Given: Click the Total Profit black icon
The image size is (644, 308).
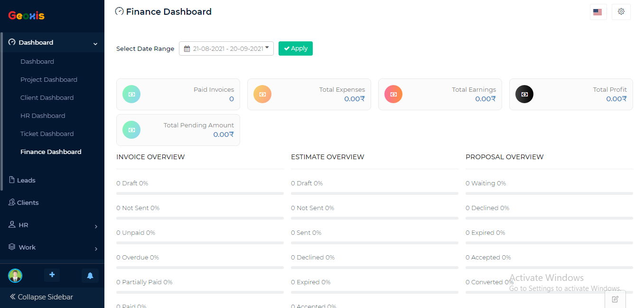Looking at the screenshot, I should 524,94.
